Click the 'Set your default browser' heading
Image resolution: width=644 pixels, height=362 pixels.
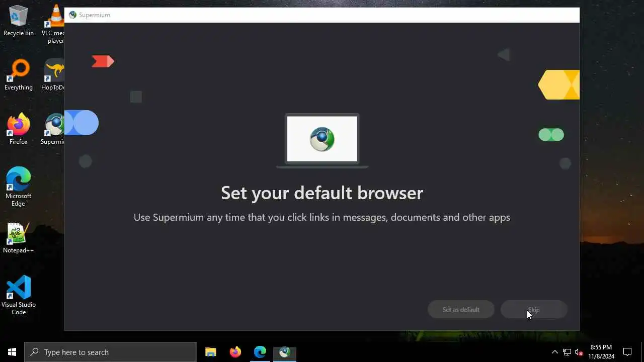(322, 193)
